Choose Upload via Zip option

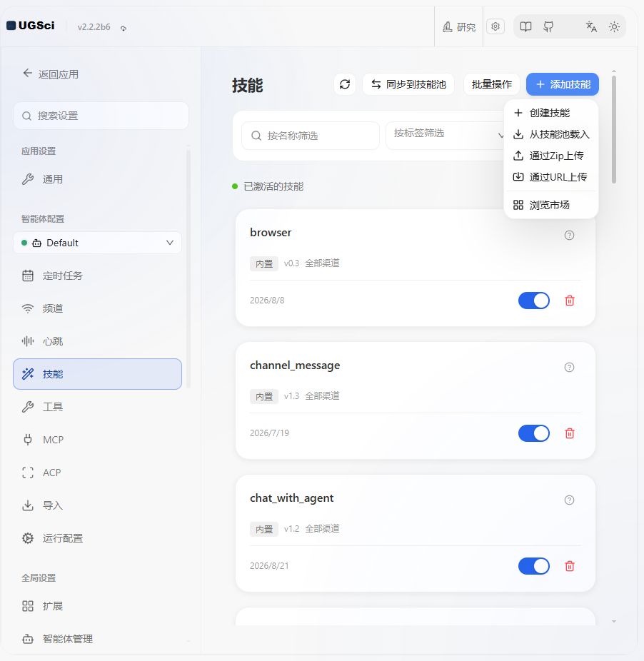point(550,156)
